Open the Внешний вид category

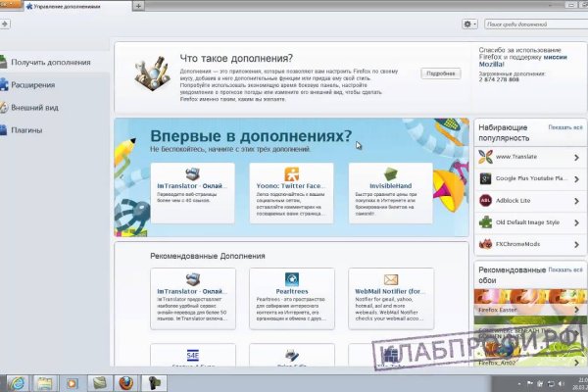pos(32,108)
